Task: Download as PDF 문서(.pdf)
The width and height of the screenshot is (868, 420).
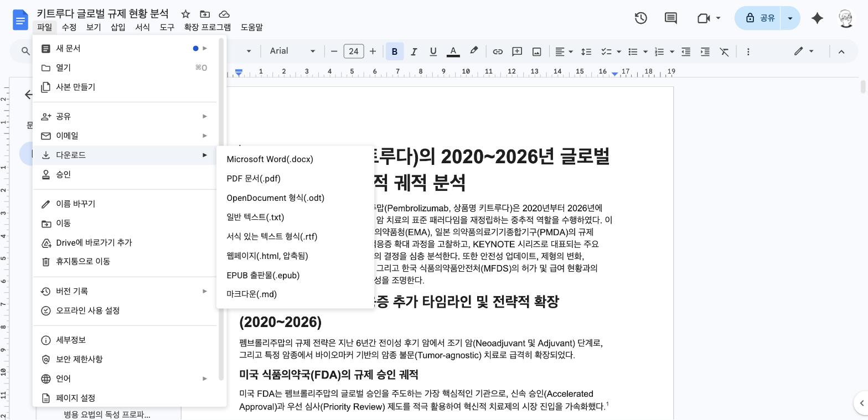Action: pyautogui.click(x=296, y=179)
